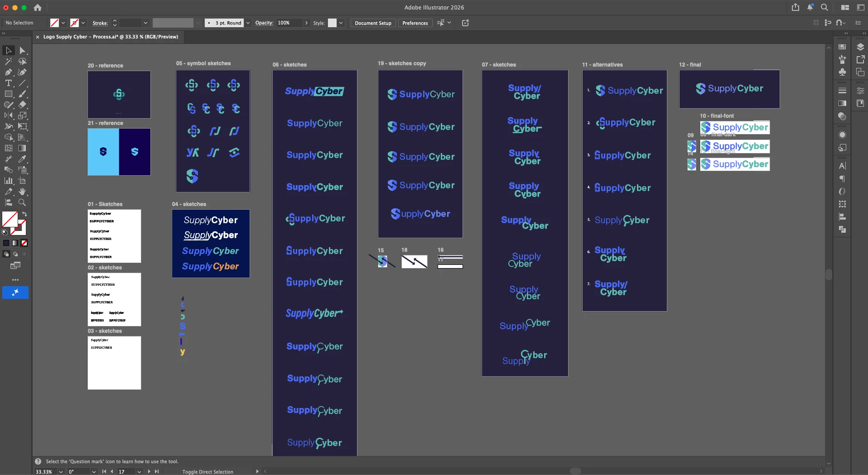Viewport: 868px width, 475px height.
Task: Click the Home icon in title bar
Action: pos(38,7)
